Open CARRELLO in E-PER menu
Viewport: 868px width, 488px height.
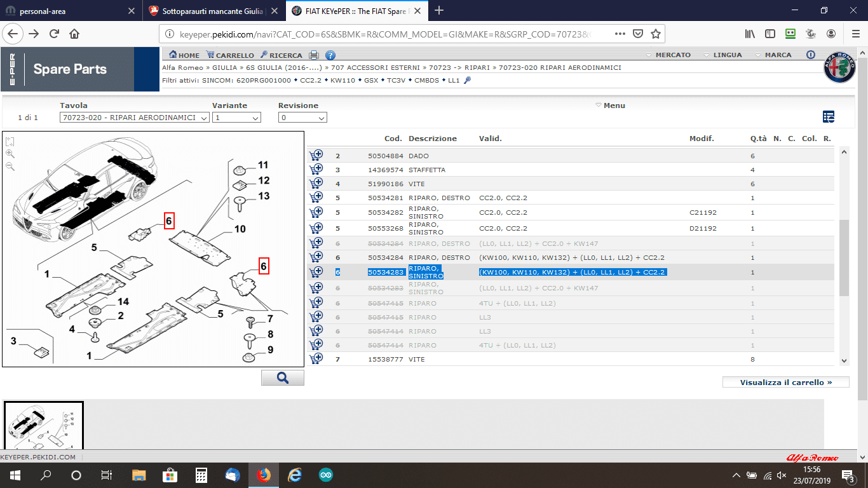(x=230, y=55)
